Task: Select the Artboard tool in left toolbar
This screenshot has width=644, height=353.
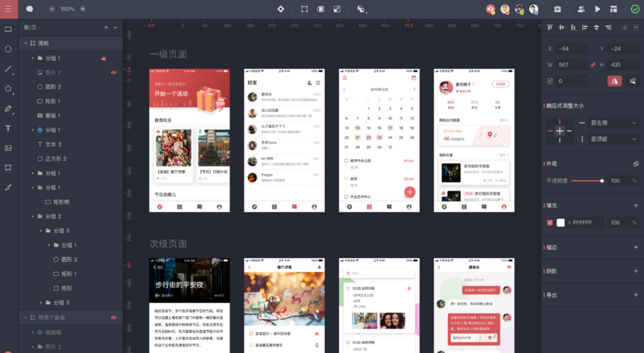Action: (8, 168)
